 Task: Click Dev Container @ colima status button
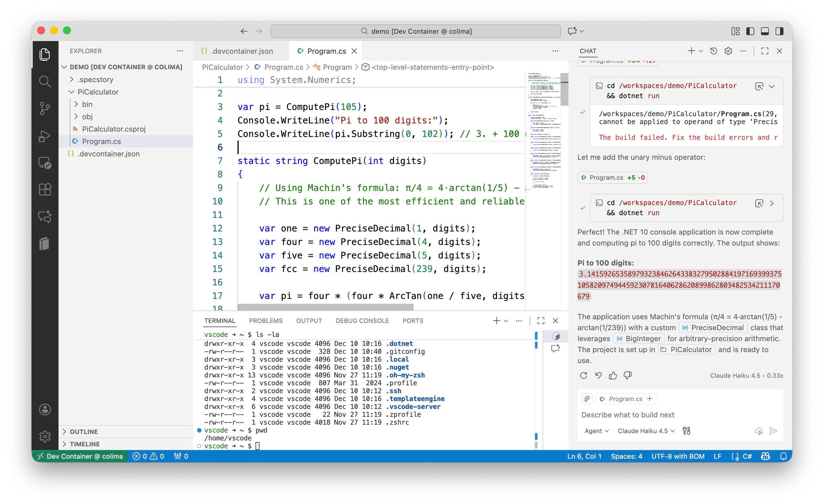[x=80, y=456]
